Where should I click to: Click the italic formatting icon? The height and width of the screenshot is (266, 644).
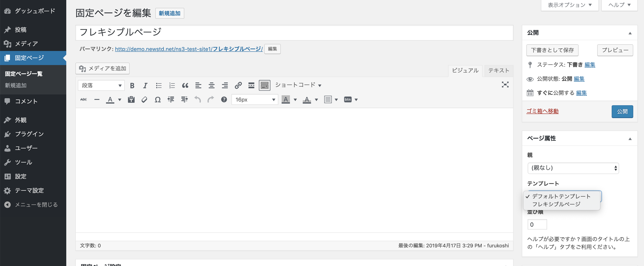[x=145, y=86]
